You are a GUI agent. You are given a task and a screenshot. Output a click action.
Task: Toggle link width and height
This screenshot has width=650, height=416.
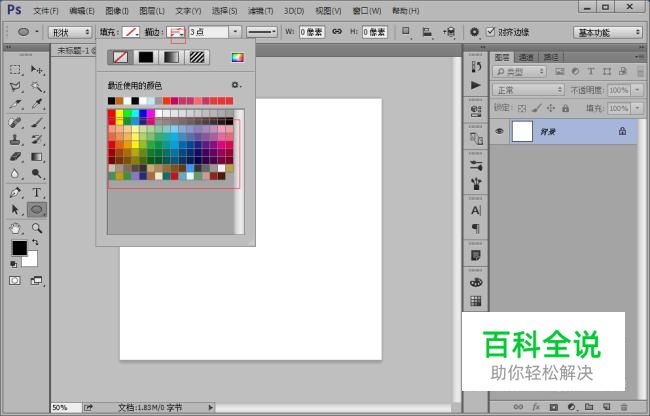(x=337, y=31)
